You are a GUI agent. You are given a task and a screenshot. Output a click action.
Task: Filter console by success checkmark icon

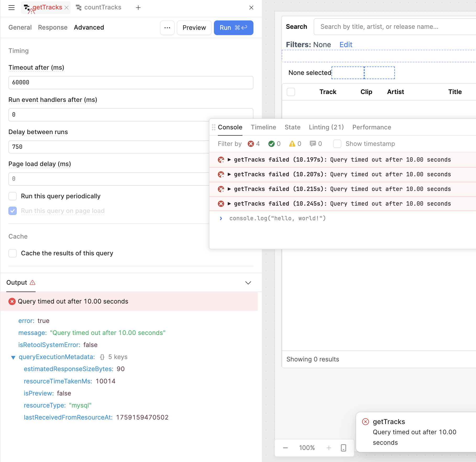coord(272,144)
